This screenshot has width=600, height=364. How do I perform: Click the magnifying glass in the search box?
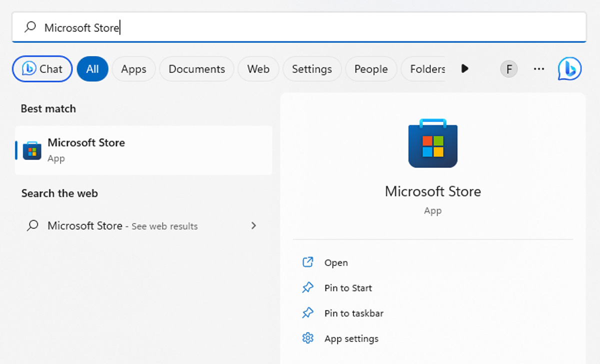coord(29,27)
